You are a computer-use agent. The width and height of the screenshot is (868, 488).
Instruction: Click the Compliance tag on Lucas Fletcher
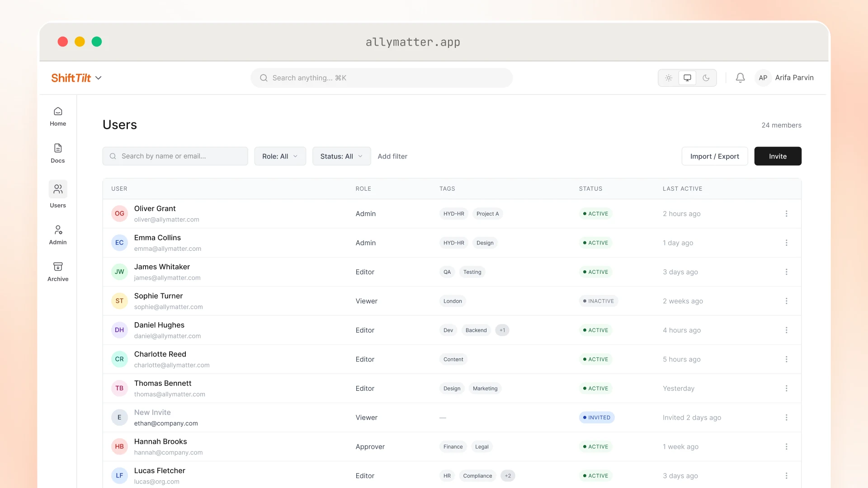click(x=477, y=476)
